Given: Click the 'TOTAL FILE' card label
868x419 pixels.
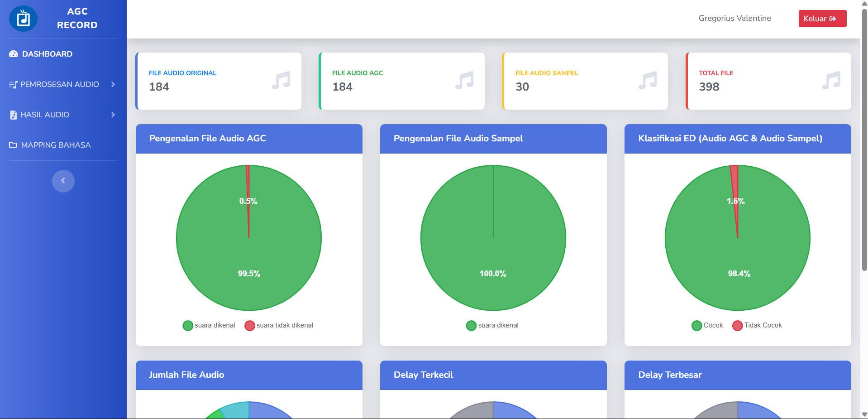Looking at the screenshot, I should pyautogui.click(x=716, y=73).
